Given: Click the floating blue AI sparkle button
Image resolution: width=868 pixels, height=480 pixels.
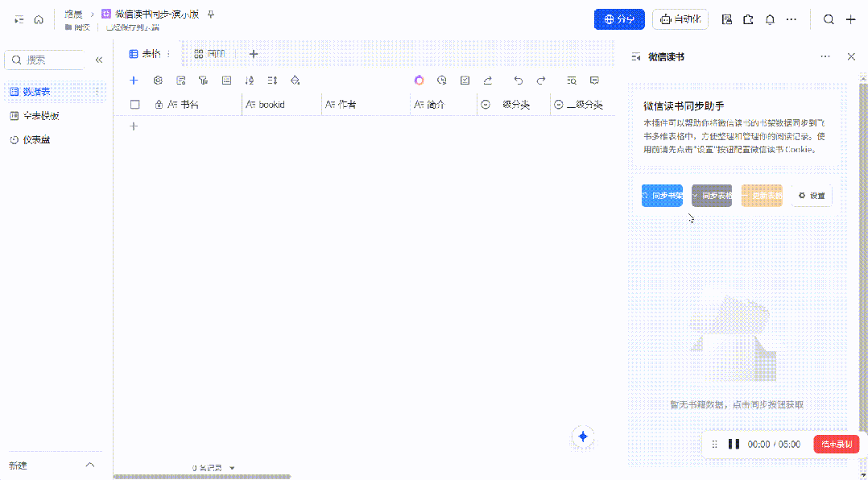Looking at the screenshot, I should click(583, 437).
